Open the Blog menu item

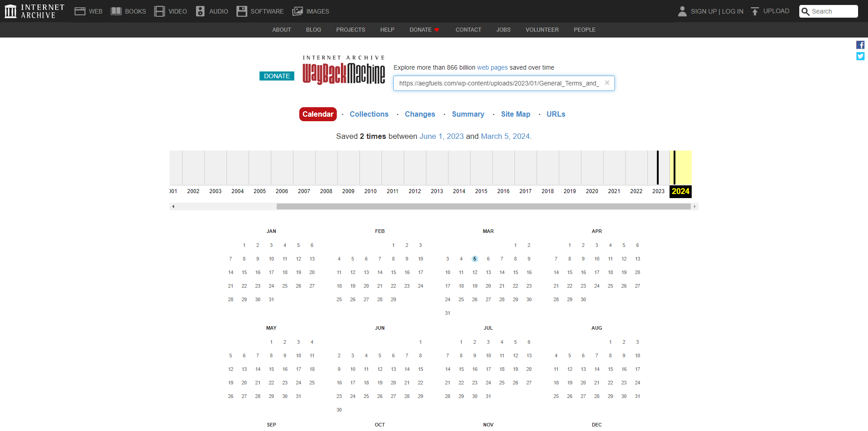[x=314, y=30]
